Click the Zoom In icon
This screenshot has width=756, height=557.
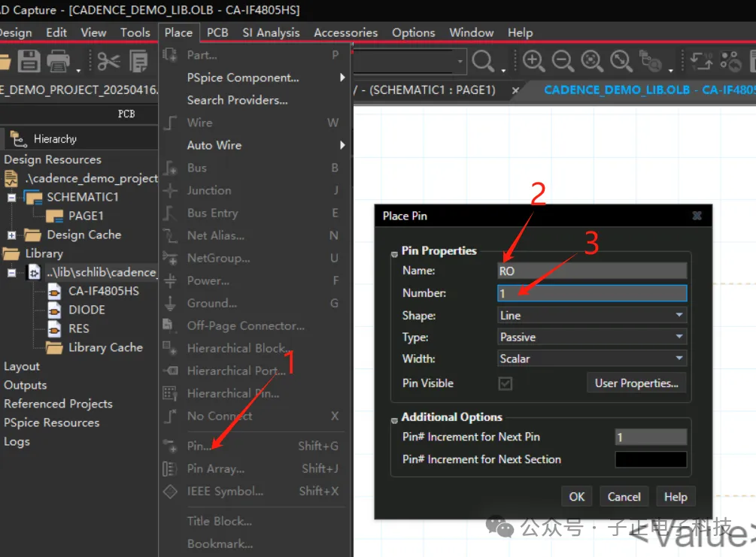533,61
